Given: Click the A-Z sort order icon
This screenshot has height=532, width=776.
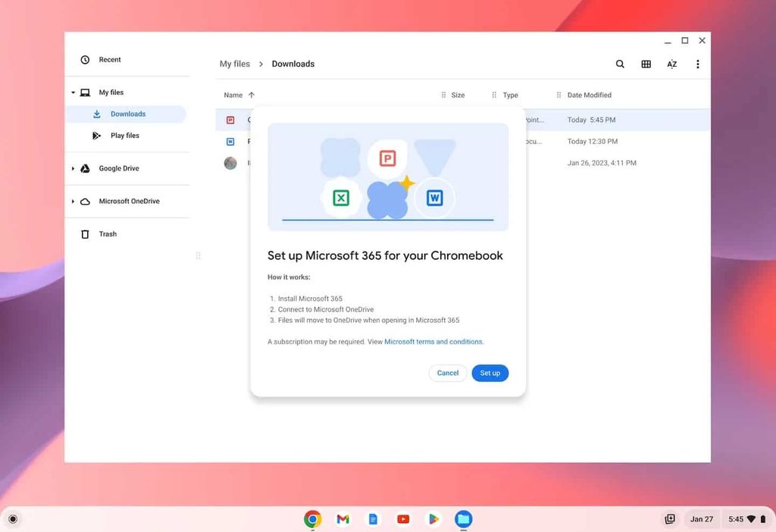Looking at the screenshot, I should click(671, 64).
